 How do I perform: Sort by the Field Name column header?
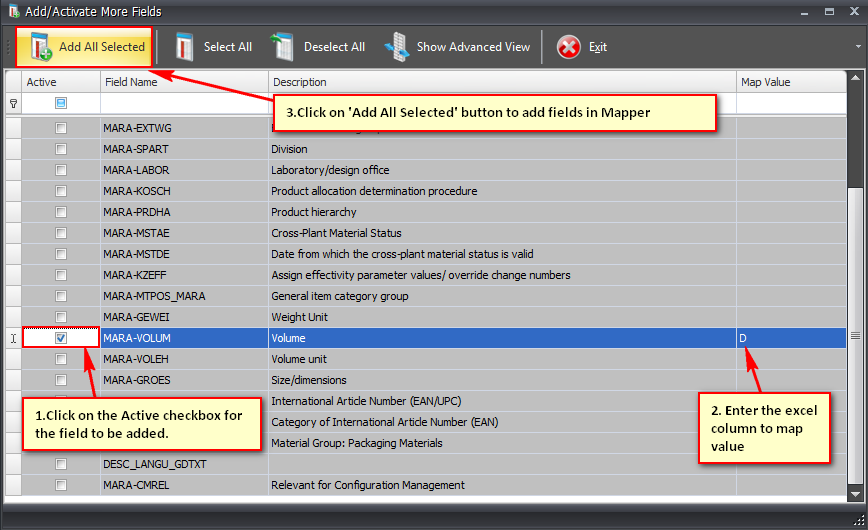pos(184,82)
